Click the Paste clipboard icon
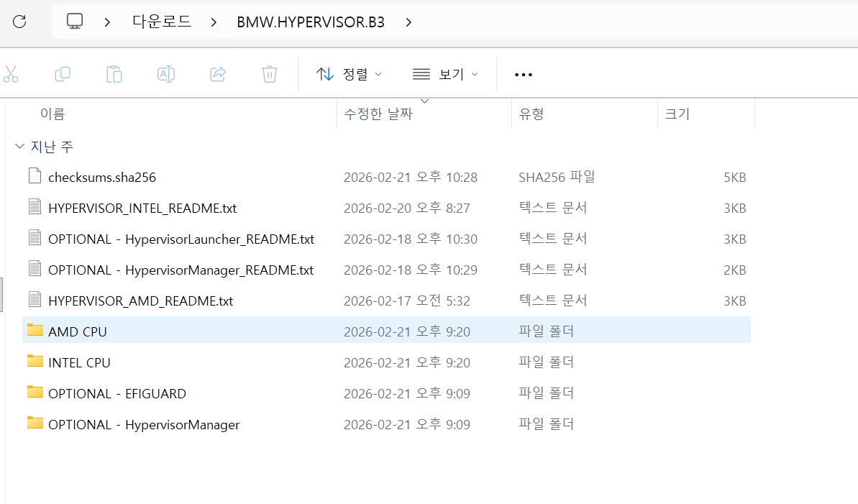This screenshot has height=504, width=858. [x=114, y=74]
